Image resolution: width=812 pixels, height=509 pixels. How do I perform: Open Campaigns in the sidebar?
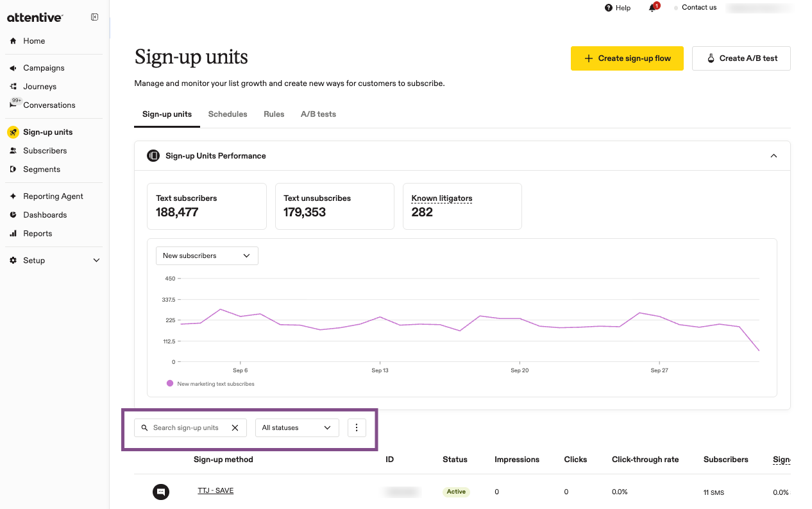[x=44, y=68]
